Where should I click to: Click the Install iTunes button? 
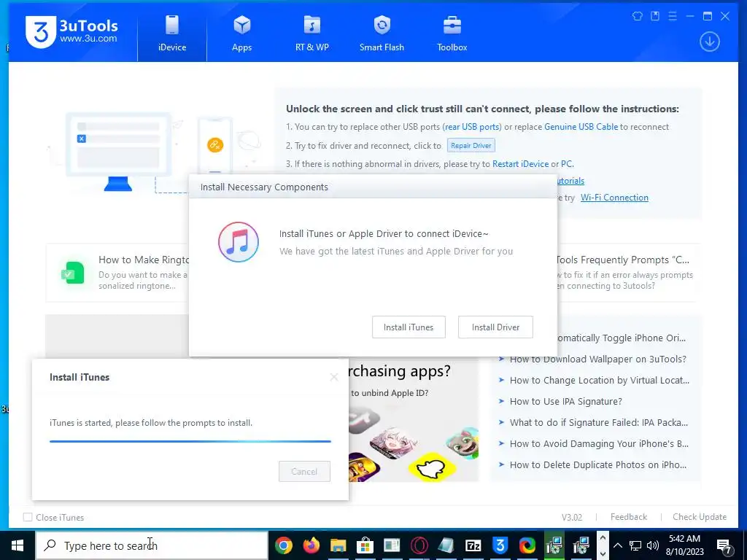point(409,327)
